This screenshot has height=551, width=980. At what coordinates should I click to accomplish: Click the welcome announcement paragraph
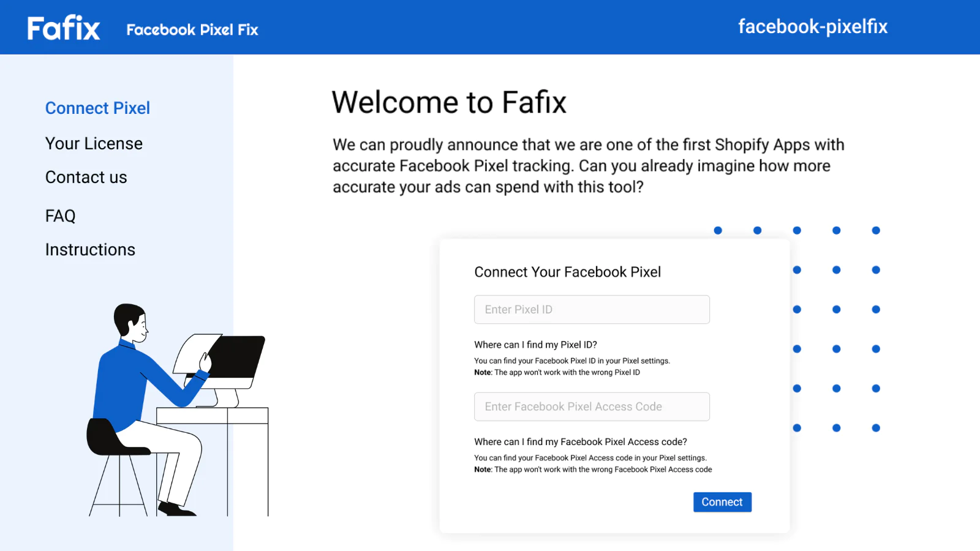pyautogui.click(x=588, y=166)
